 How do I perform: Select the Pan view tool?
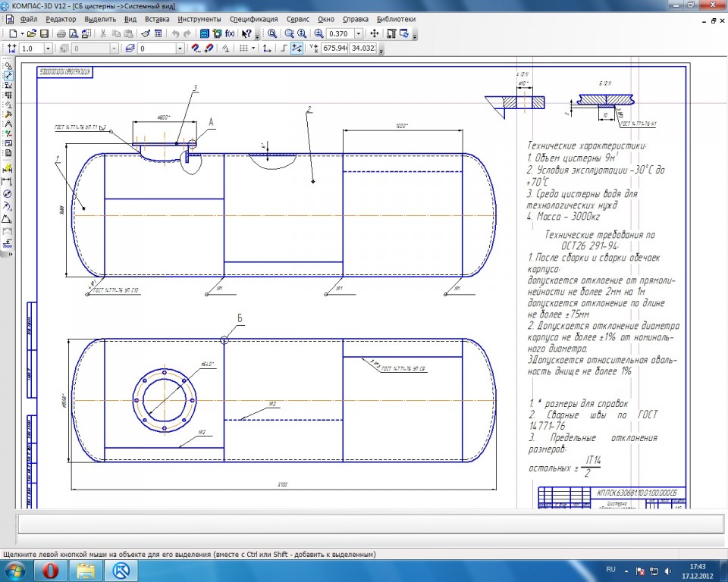pyautogui.click(x=374, y=33)
